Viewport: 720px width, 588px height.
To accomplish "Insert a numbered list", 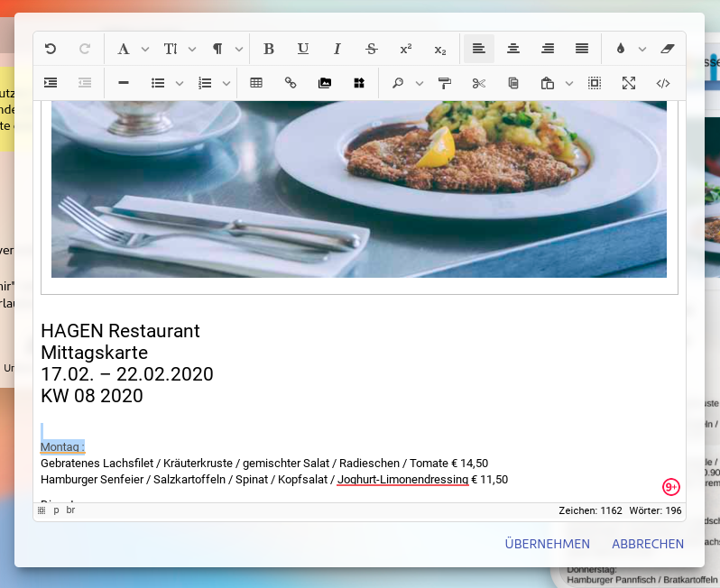I will click(204, 83).
